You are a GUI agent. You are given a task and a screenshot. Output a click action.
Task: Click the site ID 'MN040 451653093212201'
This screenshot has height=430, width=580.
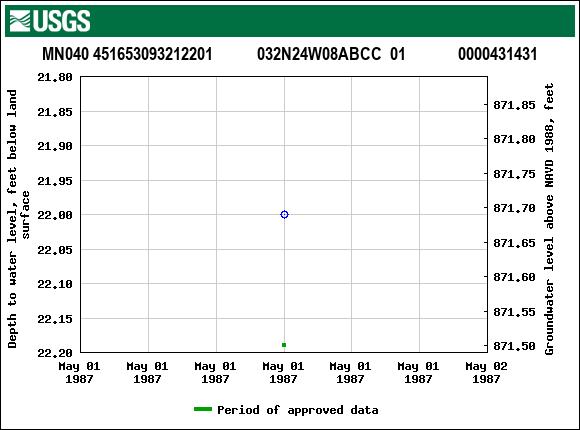(x=127, y=54)
